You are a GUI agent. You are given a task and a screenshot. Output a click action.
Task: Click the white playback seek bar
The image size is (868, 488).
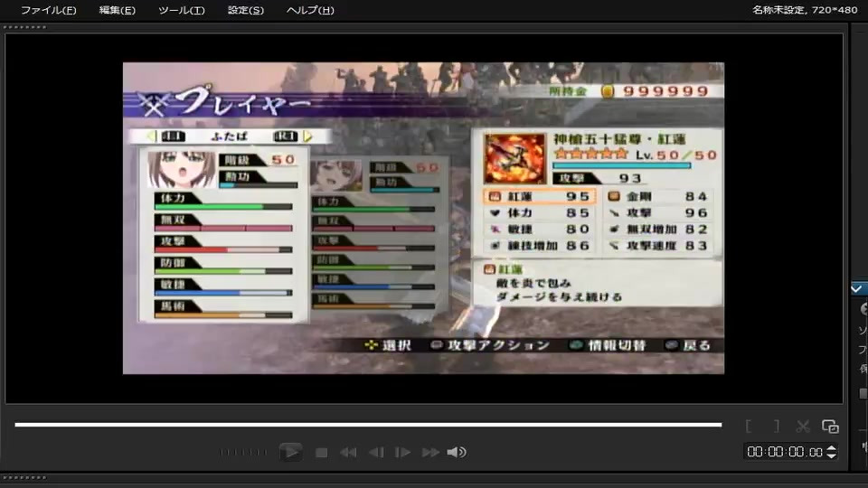tap(368, 425)
